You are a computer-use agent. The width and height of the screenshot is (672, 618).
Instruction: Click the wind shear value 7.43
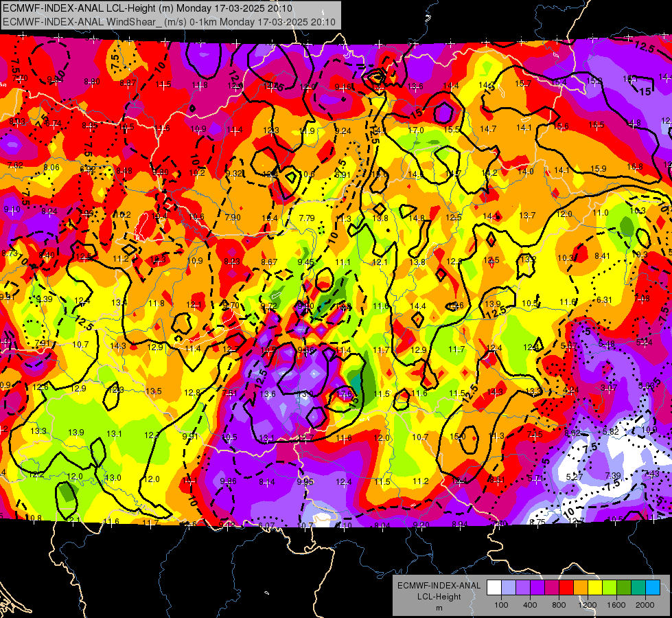tap(652, 473)
